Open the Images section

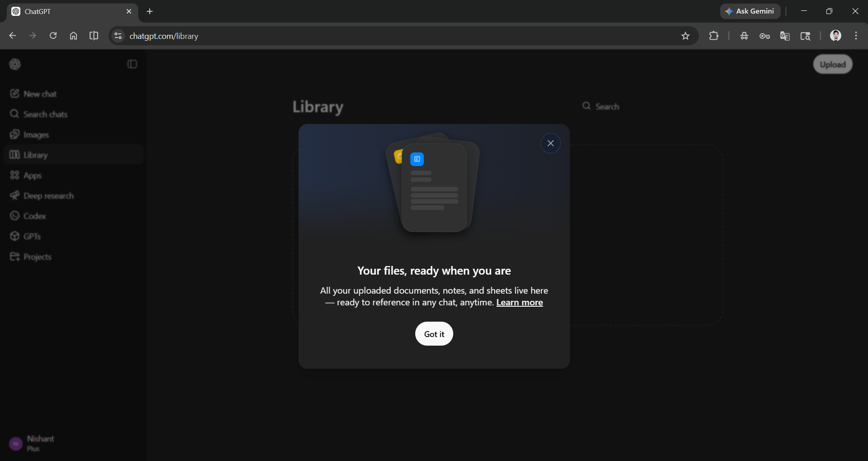pos(37,134)
